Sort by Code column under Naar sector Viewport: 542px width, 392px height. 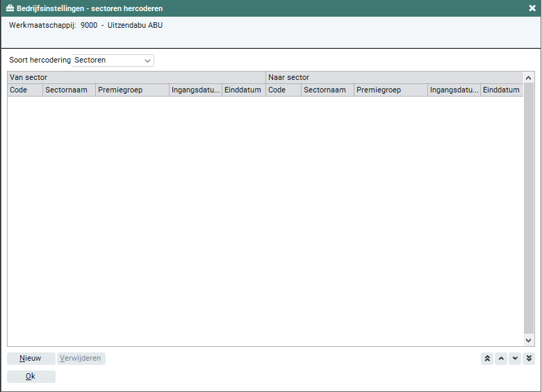tap(283, 90)
